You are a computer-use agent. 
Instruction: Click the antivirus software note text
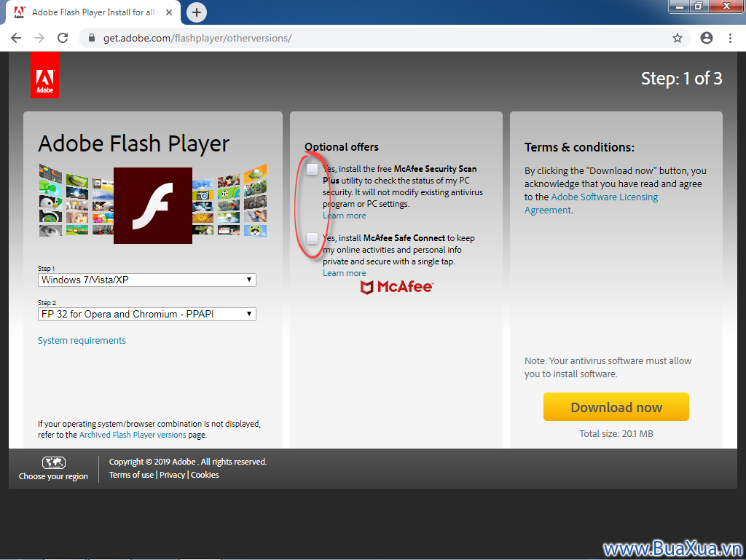pyautogui.click(x=608, y=368)
